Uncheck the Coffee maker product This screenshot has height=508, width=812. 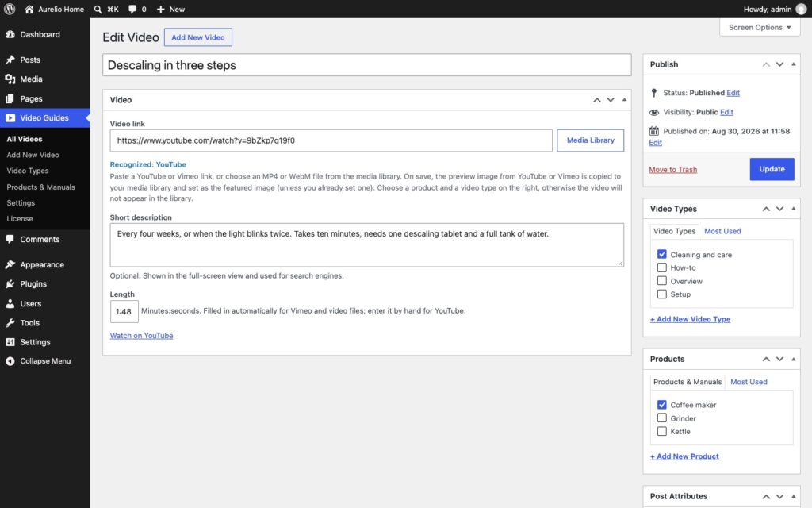coord(662,404)
